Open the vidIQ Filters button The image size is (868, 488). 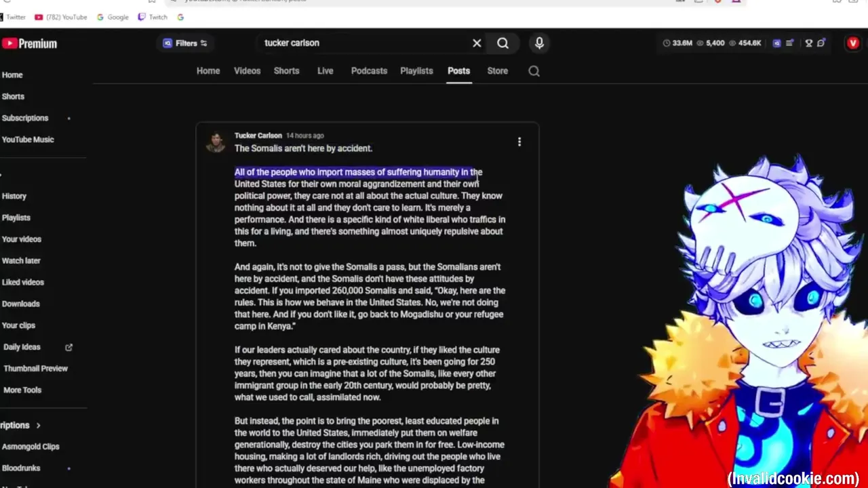pos(185,43)
